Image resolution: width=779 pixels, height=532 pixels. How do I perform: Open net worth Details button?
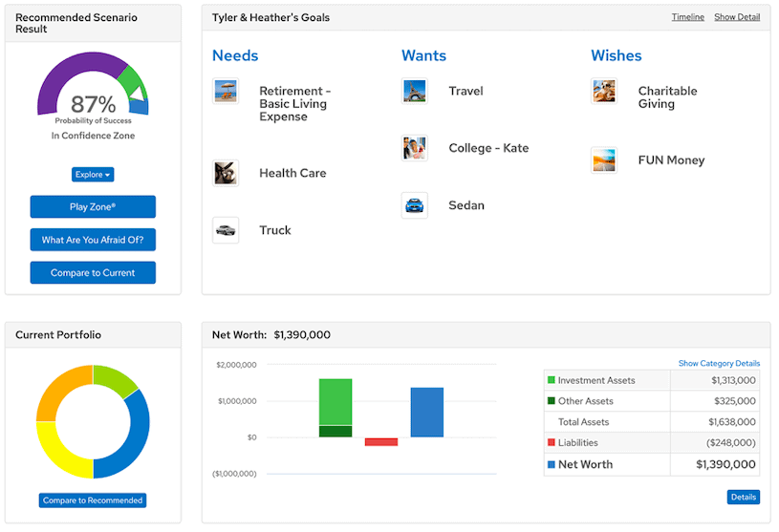point(743,498)
